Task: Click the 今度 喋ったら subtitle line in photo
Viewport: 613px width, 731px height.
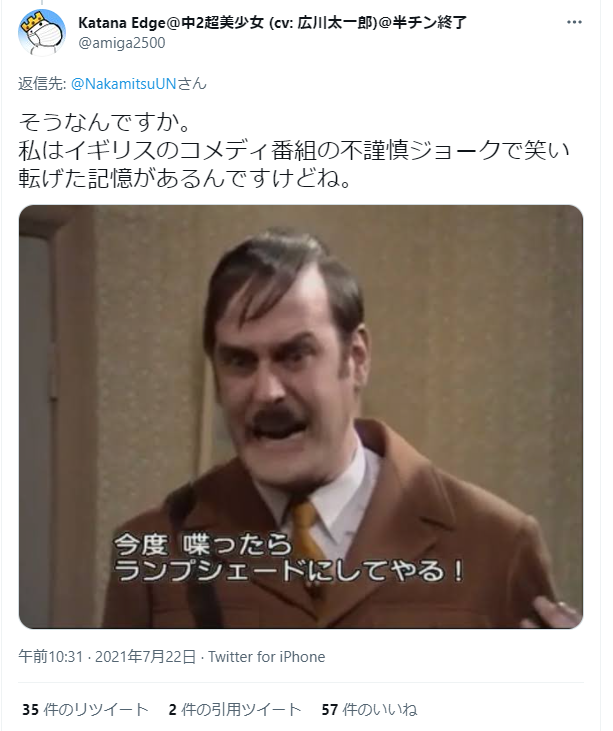Action: click(203, 545)
